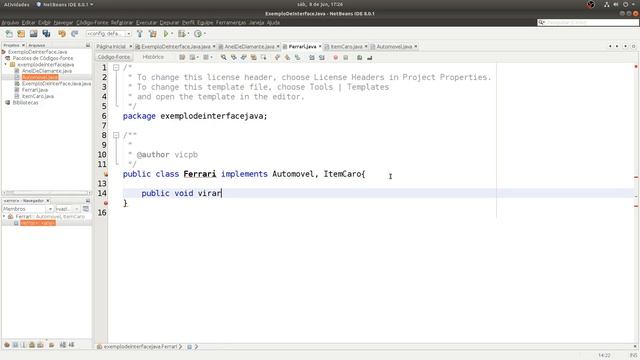Viewport: 640px width, 360px height.
Task: Open the Depurar menu
Action: coord(169,22)
